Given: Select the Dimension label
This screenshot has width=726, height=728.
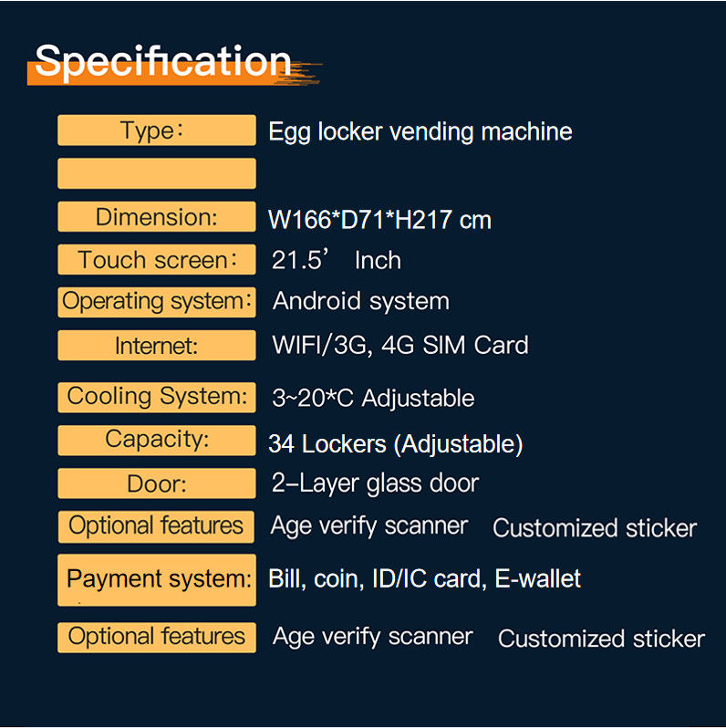Looking at the screenshot, I should [x=156, y=217].
